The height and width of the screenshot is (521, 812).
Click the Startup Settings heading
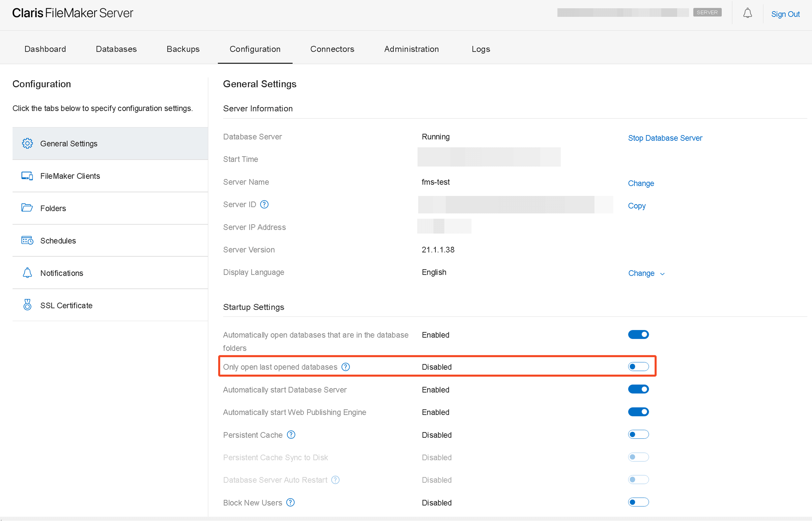tap(253, 307)
